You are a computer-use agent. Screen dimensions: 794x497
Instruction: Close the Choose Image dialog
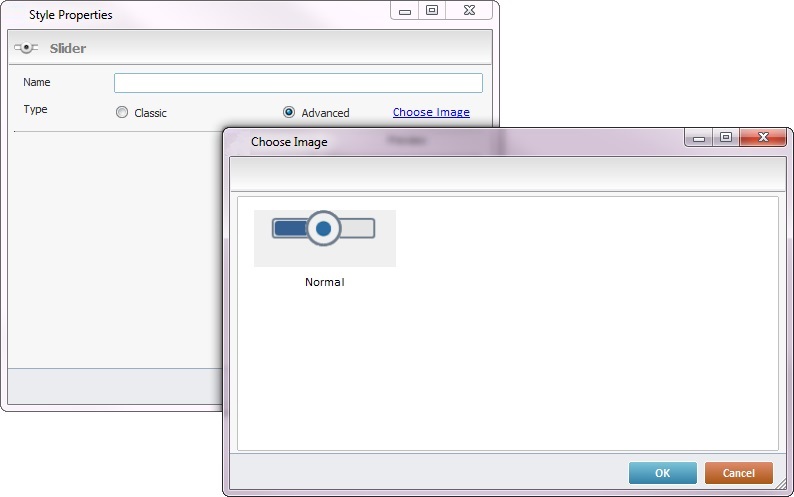[x=763, y=138]
